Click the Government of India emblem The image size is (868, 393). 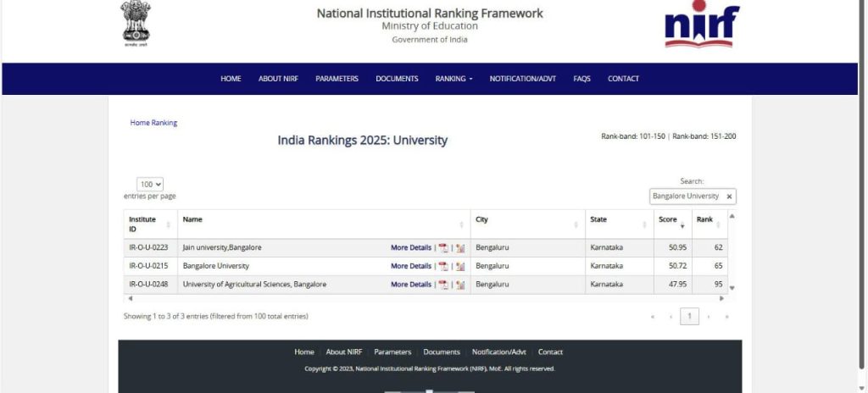136,24
